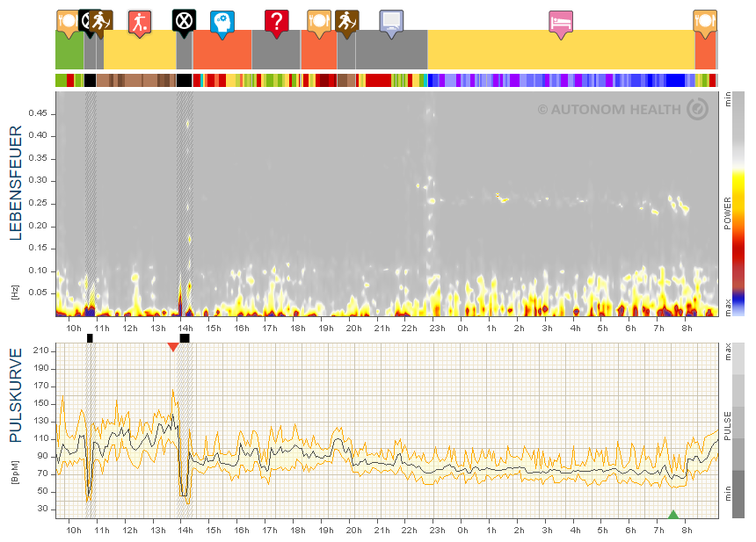Open the blue mental work head icon
Image resolution: width=756 pixels, height=542 pixels.
222,22
